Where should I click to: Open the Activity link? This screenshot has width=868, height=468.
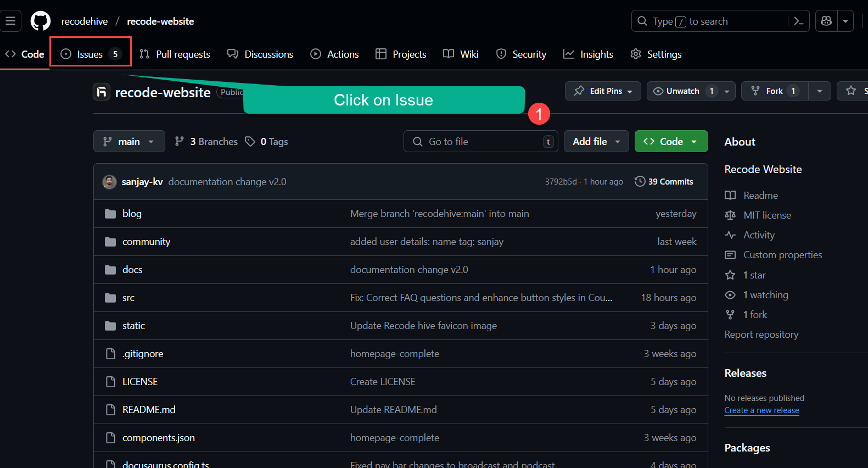749,235
